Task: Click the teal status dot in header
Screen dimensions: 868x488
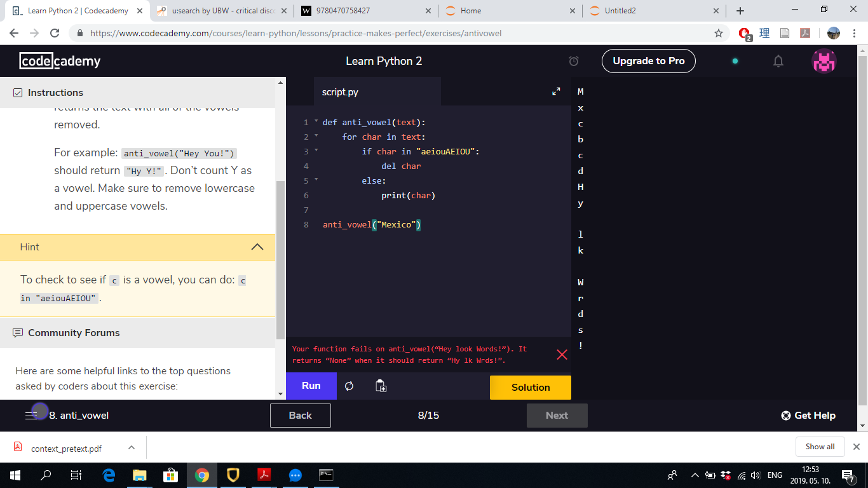Action: pyautogui.click(x=735, y=61)
